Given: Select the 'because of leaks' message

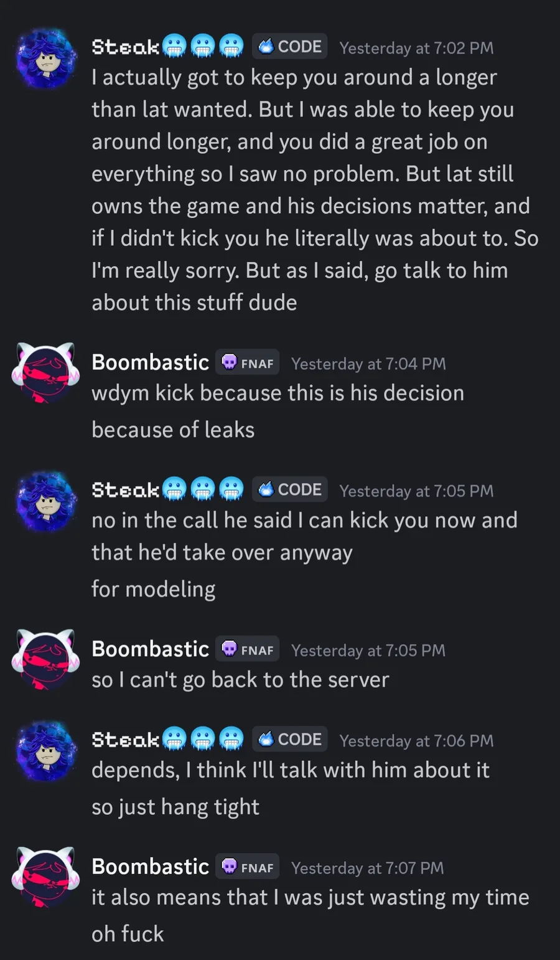Looking at the screenshot, I should coord(173,430).
